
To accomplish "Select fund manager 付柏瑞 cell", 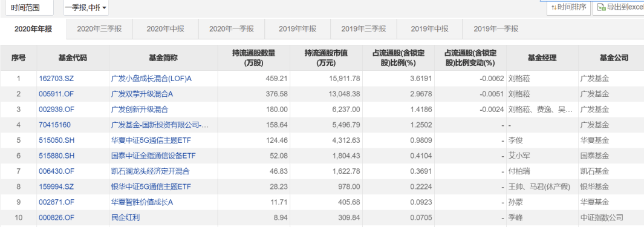I will pos(542,171).
